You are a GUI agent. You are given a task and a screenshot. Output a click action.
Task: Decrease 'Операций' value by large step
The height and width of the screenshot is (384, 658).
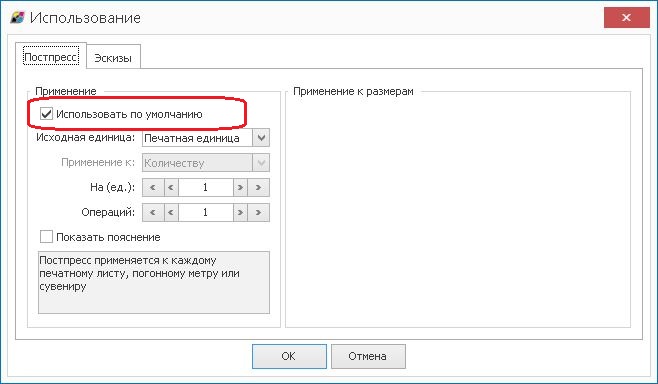[x=153, y=212]
